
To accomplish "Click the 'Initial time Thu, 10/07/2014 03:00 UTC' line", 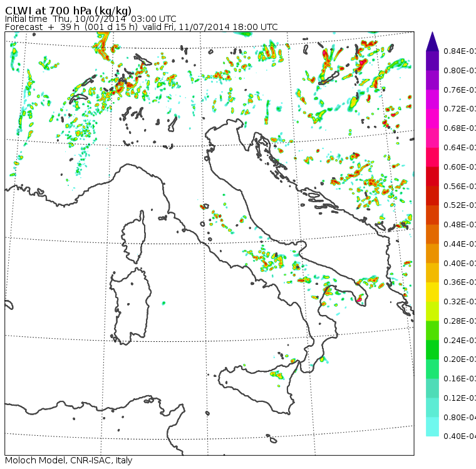I will [x=90, y=19].
